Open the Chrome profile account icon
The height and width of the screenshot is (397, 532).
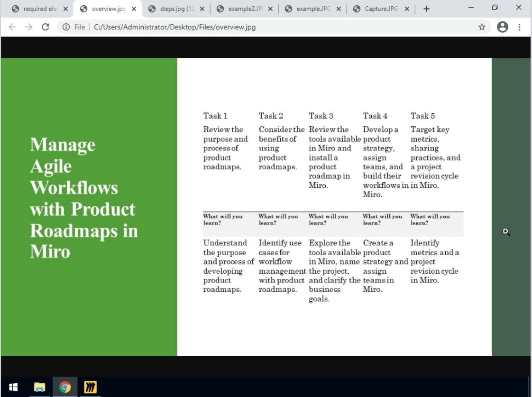(x=502, y=27)
